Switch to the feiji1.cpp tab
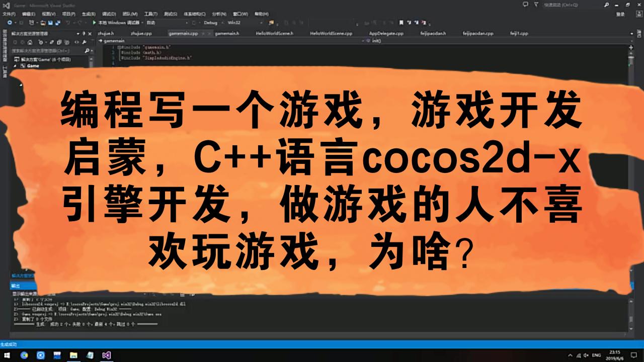644x362 pixels. 519,33
